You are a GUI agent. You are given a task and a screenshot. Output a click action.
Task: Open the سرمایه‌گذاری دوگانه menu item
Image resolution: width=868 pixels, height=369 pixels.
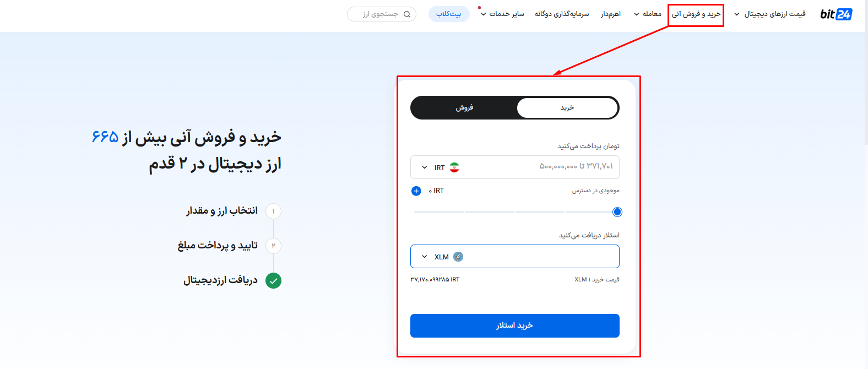click(x=562, y=14)
